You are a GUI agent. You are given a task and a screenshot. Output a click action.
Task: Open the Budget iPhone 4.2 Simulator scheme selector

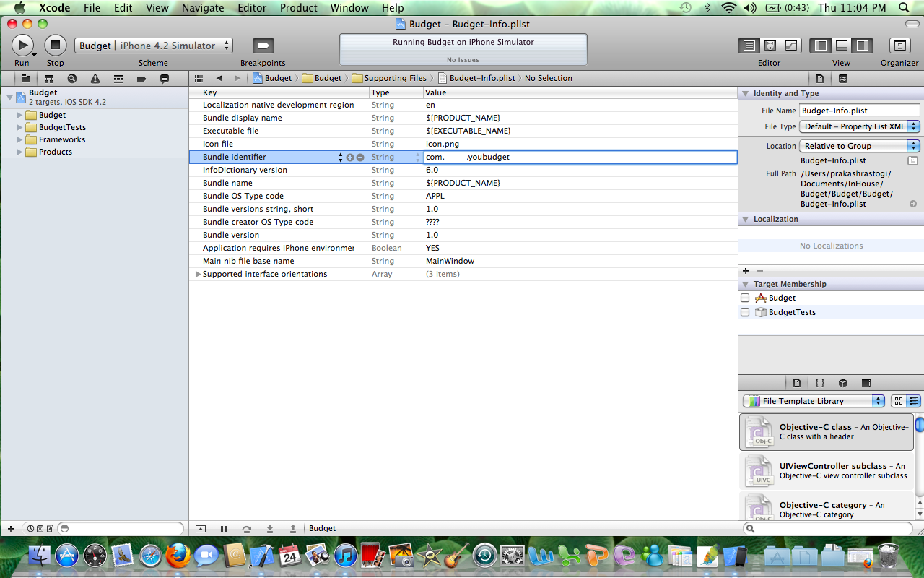click(154, 46)
